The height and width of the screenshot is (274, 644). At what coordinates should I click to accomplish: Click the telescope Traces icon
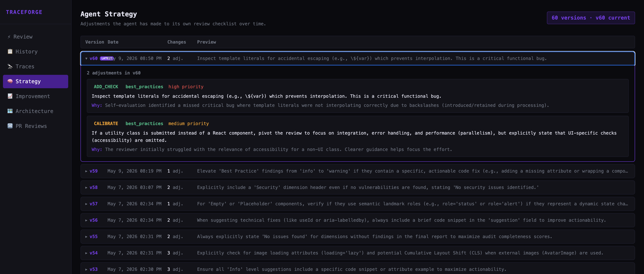coord(10,66)
